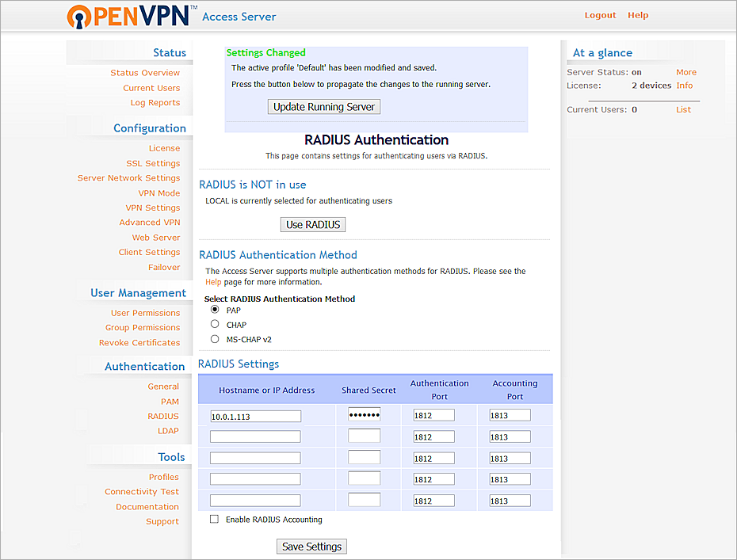737x560 pixels.
Task: Open Status Overview in sidebar
Action: click(x=145, y=73)
